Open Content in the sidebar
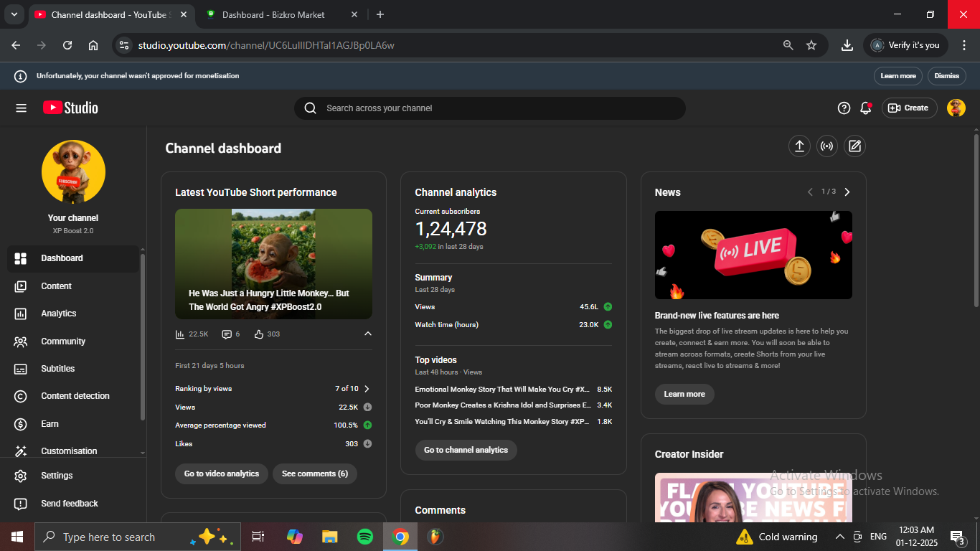Screen dimensions: 980x551 click(56, 286)
